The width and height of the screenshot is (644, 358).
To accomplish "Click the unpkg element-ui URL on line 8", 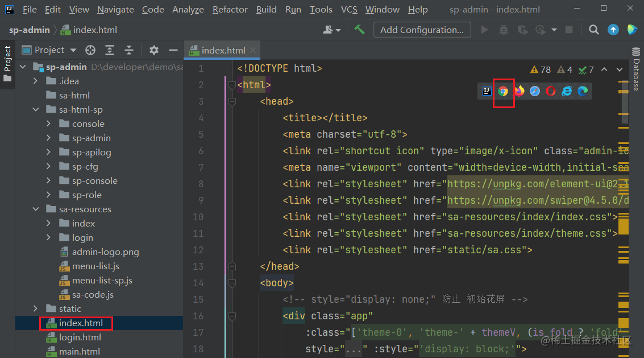I will click(x=538, y=184).
